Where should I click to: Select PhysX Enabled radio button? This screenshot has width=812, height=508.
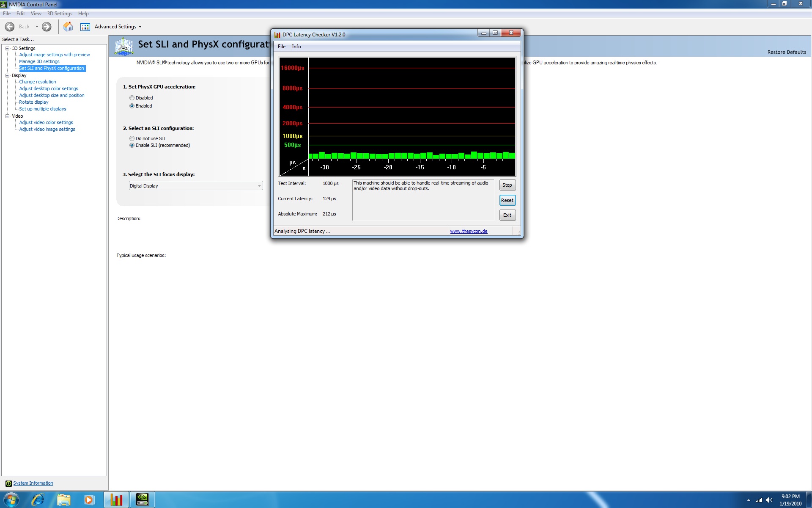point(132,106)
